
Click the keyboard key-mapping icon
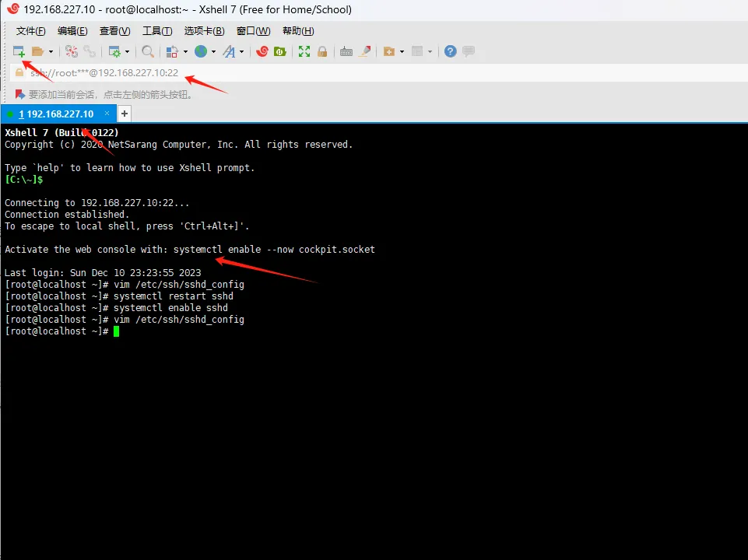pos(346,51)
